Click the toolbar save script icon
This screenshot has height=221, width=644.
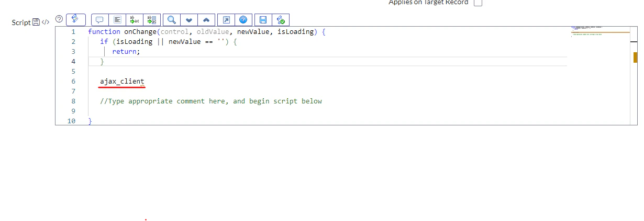pos(263,20)
